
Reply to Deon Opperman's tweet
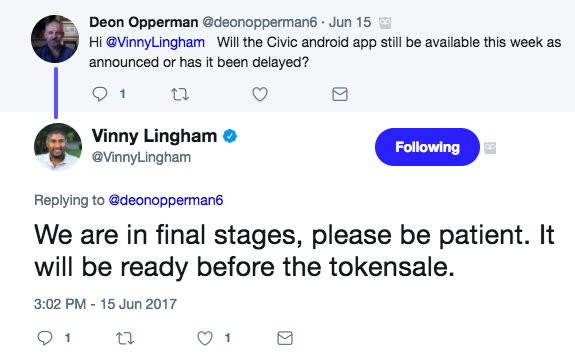[100, 94]
